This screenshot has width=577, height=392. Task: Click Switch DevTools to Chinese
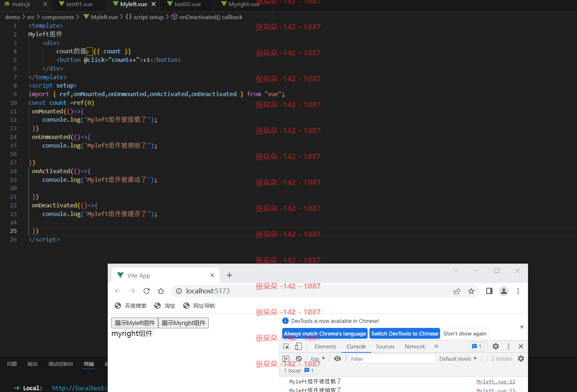[405, 333]
